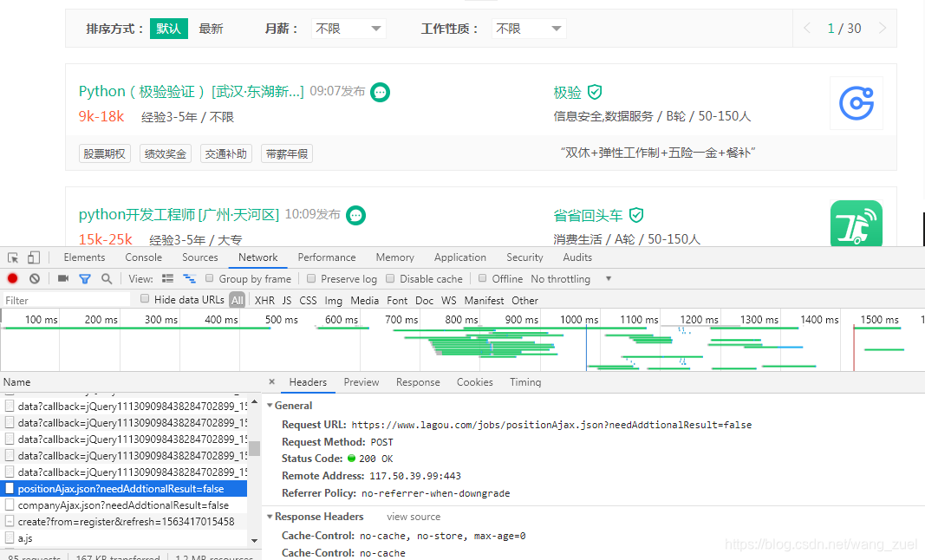The width and height of the screenshot is (925, 560).
Task: Go to the previous results page arrow
Action: tap(807, 28)
